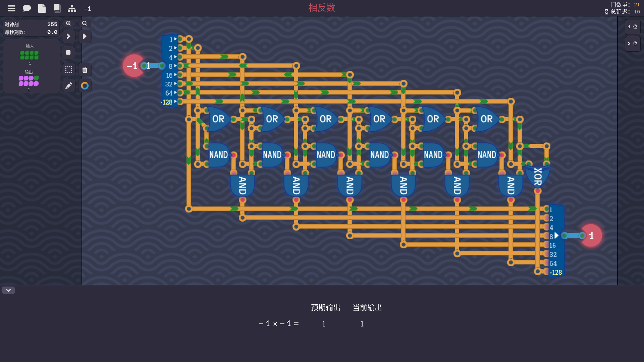
Task: Open the component hierarchy tree icon
Action: pos(72,8)
